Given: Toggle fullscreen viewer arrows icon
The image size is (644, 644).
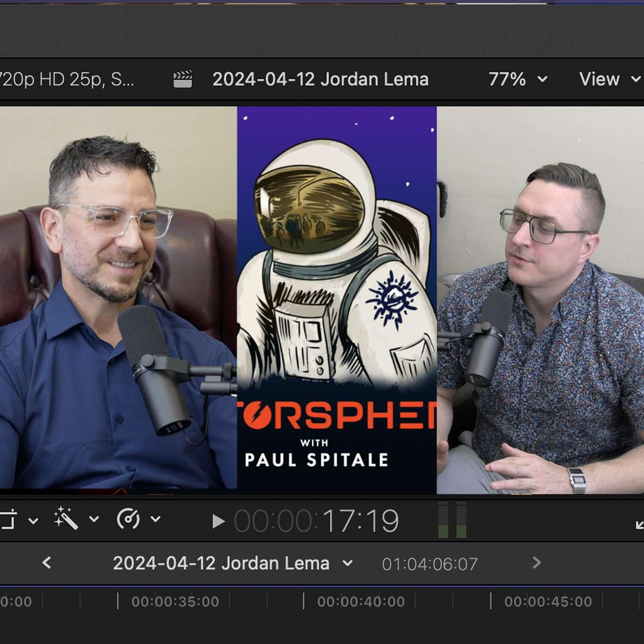Looking at the screenshot, I should click(639, 524).
